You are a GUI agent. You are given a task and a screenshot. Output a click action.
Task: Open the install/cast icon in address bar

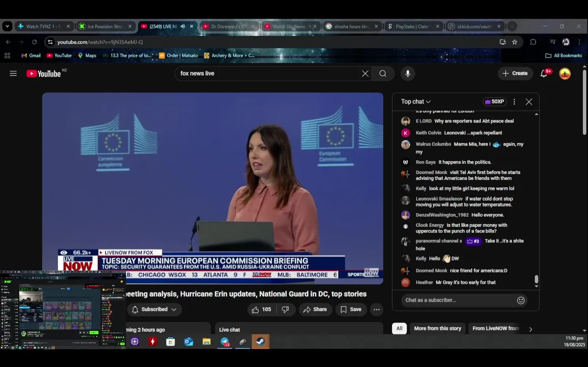(x=502, y=42)
